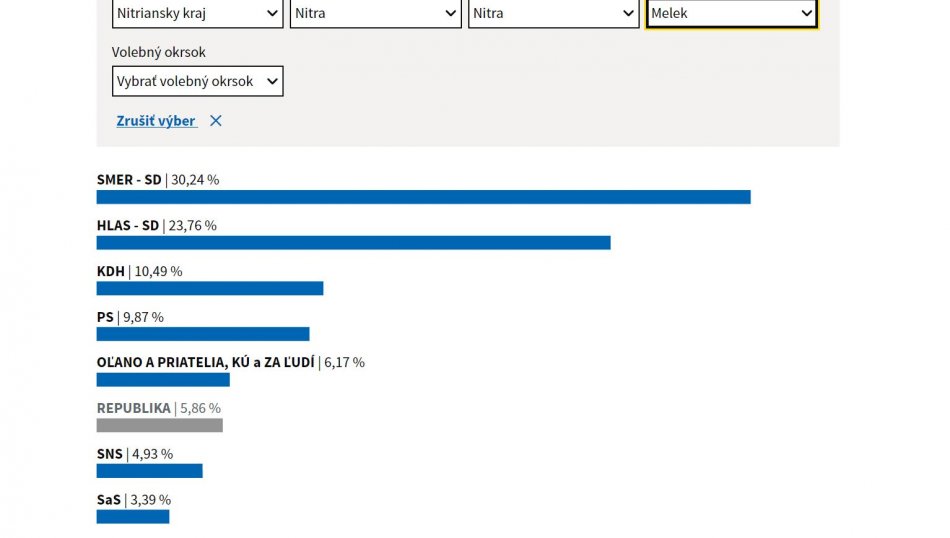Open the Nitriansky kraj region dropdown
Screen dimensions: 950x538
(197, 14)
